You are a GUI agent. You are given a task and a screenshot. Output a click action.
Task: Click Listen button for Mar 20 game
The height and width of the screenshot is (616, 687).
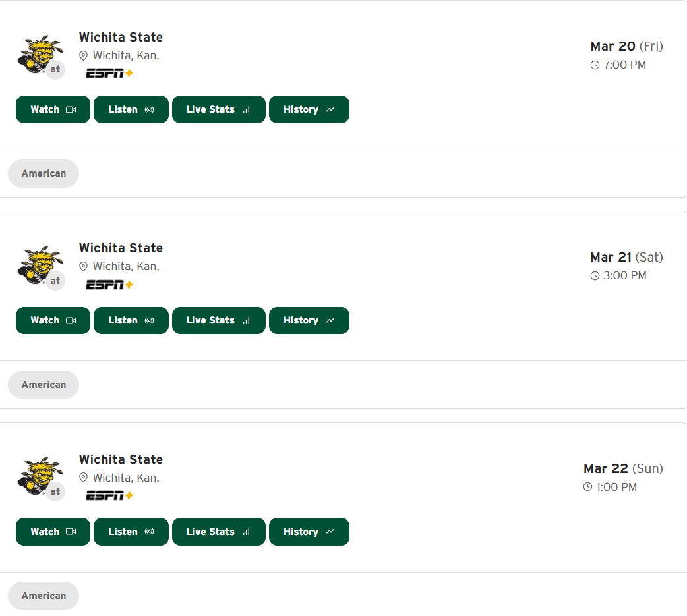[131, 109]
